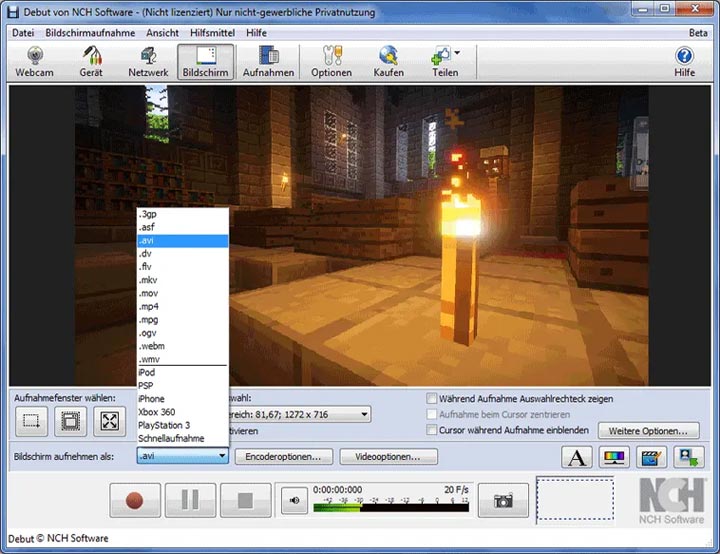Image resolution: width=720 pixels, height=554 pixels.
Task: Open the Ansicht menu
Action: click(163, 33)
